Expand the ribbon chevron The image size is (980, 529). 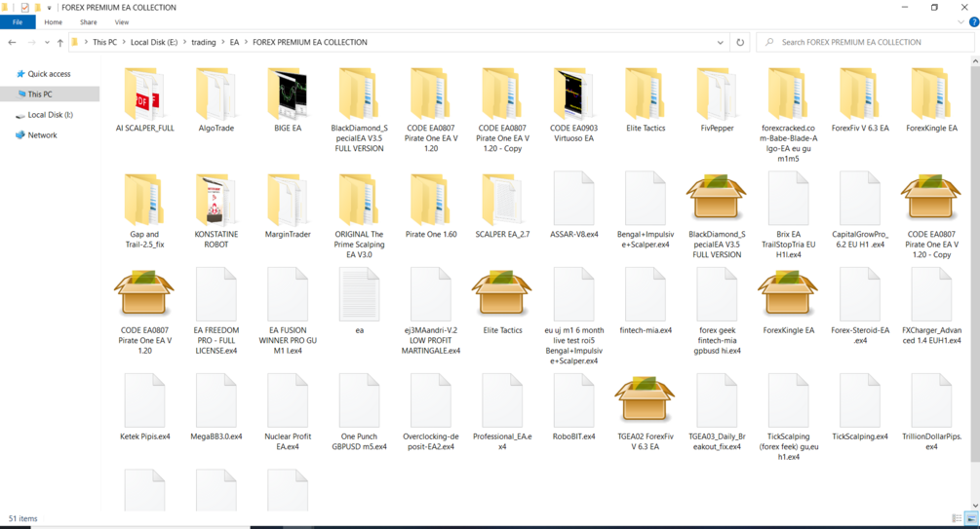click(x=960, y=21)
